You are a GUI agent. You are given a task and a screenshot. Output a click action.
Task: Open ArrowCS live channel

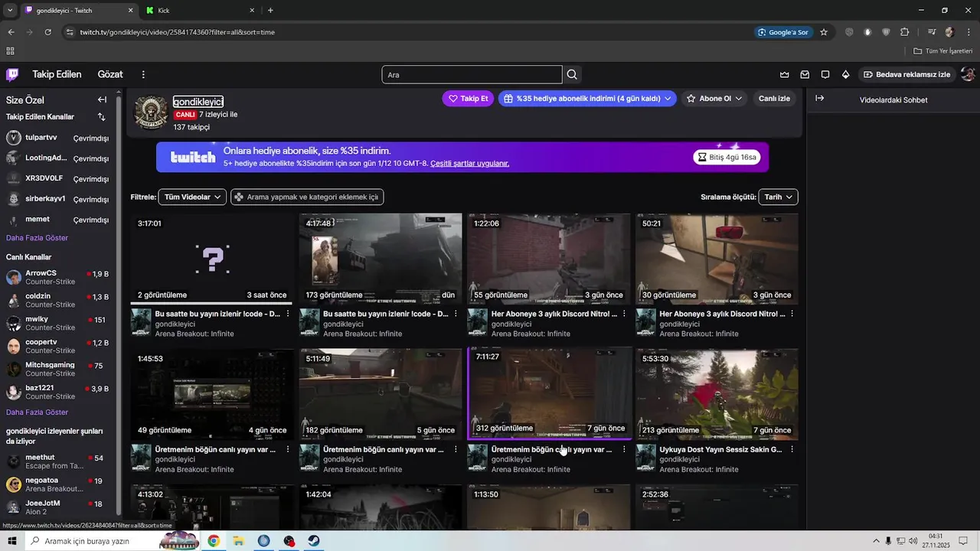pos(58,277)
